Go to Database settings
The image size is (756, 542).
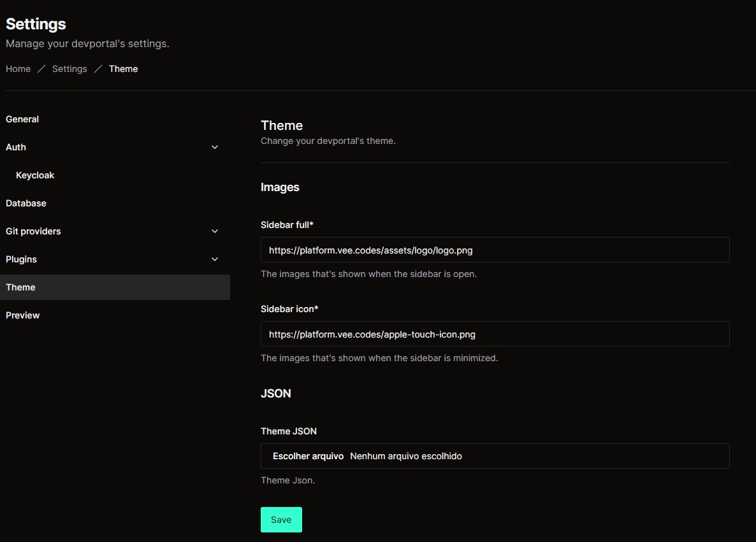click(26, 203)
